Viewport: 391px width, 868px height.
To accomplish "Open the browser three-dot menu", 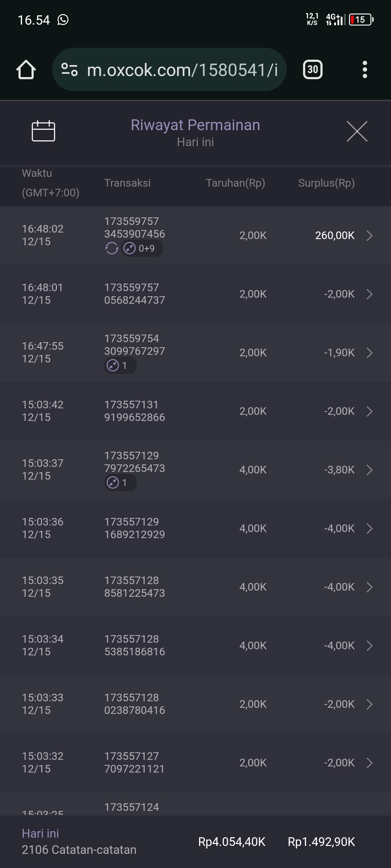I will click(x=365, y=69).
